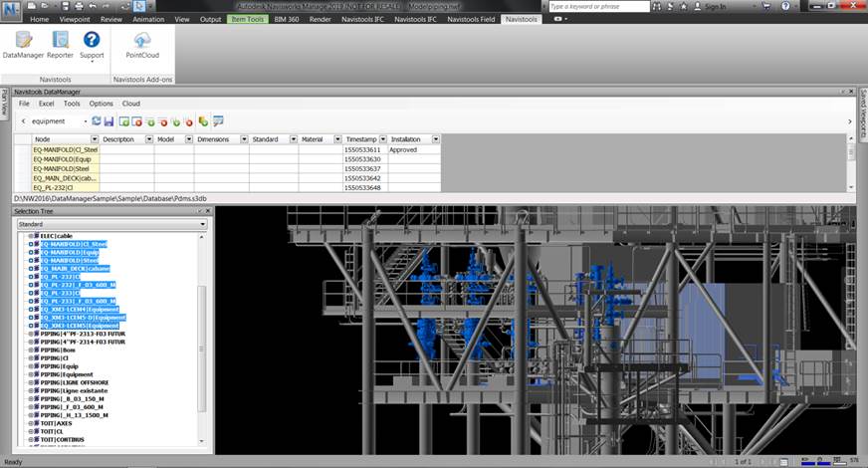
Task: Open the comments speech-bubble icon in DataManager toolbar
Action: click(218, 121)
